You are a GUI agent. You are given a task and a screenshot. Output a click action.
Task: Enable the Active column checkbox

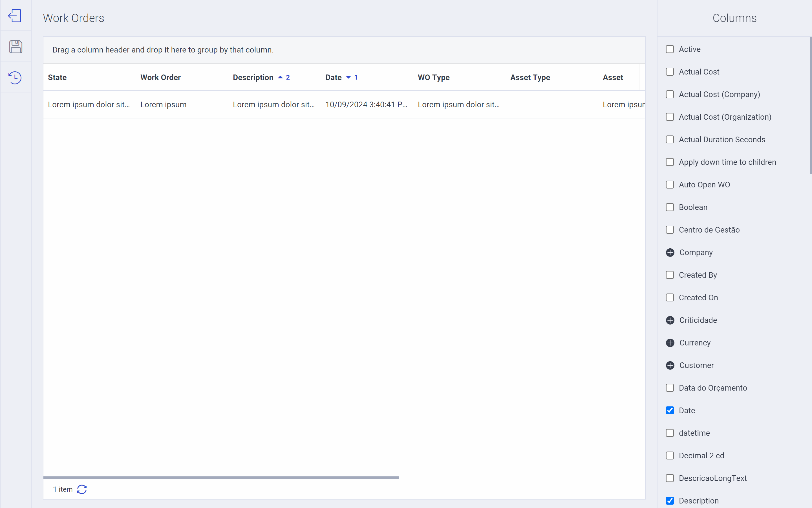(x=670, y=49)
